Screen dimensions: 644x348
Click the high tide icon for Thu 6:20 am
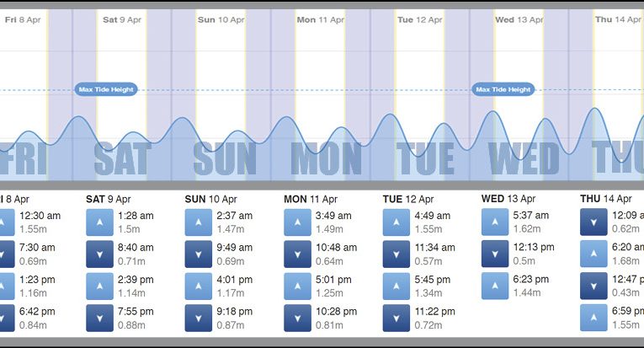tap(593, 254)
